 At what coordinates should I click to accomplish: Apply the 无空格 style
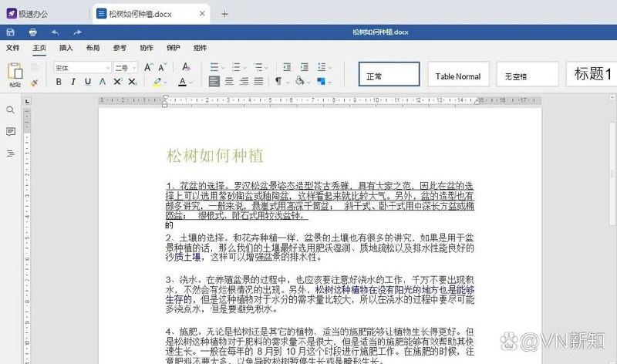528,74
